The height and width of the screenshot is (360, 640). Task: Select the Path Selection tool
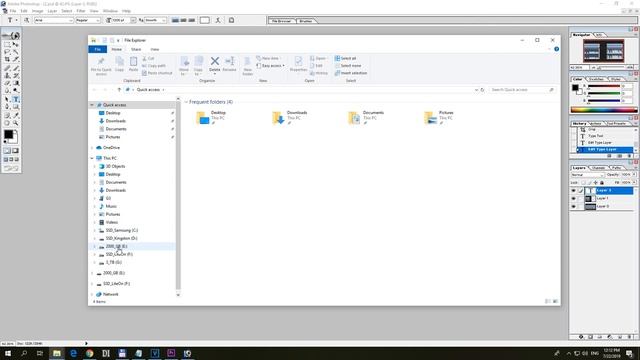pyautogui.click(x=7, y=99)
